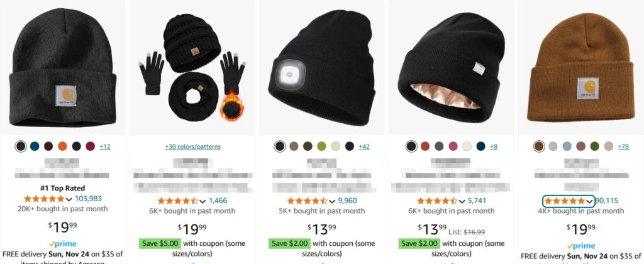Viewport: 644px width, 264px height.
Task: Open the black Carhartt beanie product image
Action: pyautogui.click(x=63, y=67)
